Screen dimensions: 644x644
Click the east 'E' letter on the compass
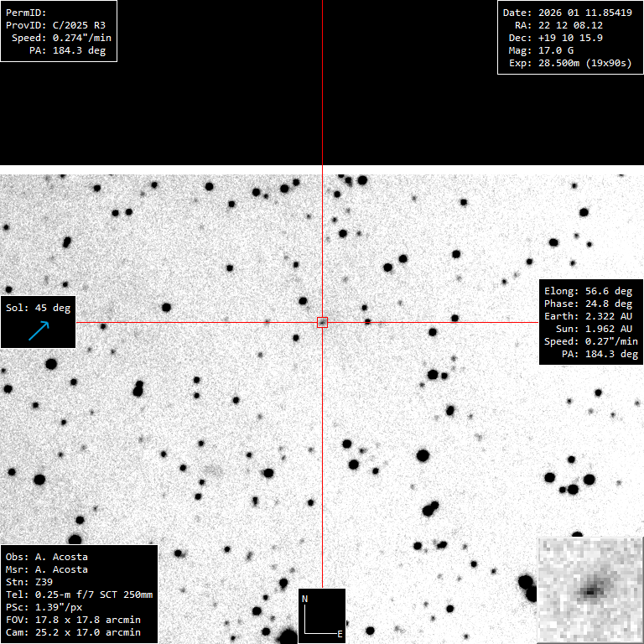pyautogui.click(x=339, y=634)
